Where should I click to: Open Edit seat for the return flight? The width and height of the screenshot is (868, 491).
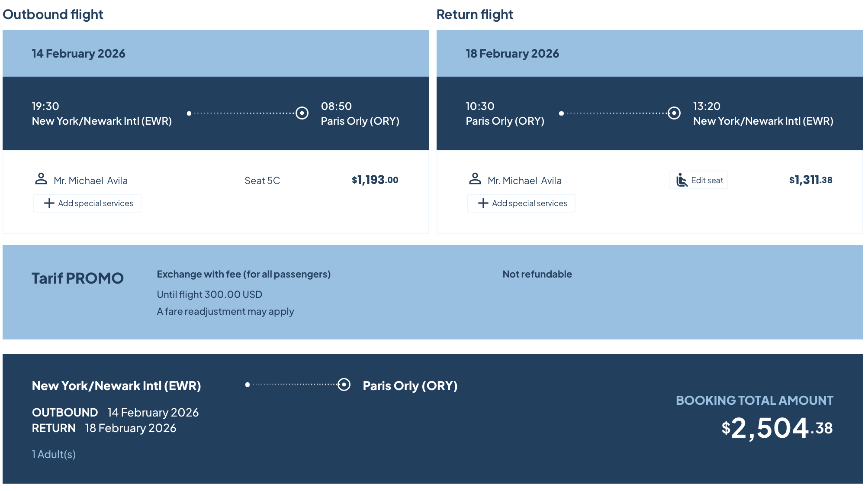pyautogui.click(x=699, y=180)
